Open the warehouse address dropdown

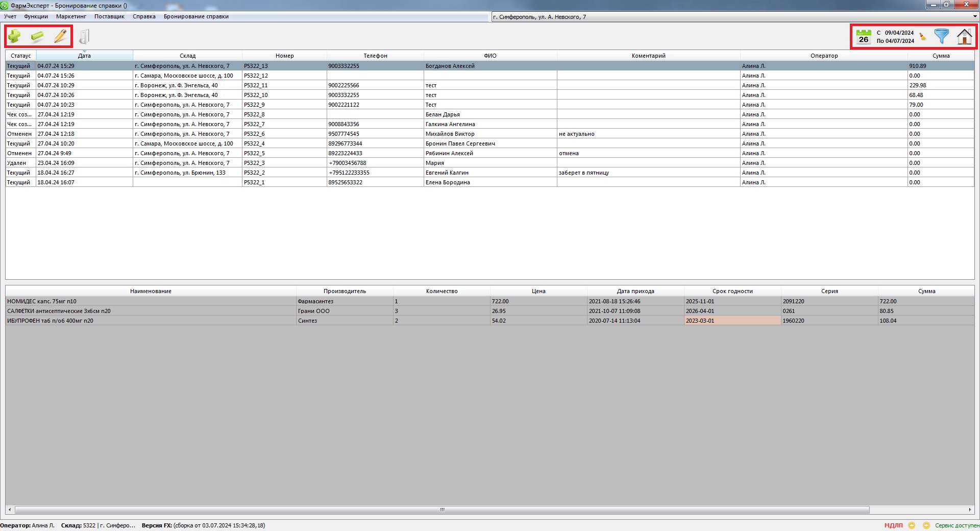coord(974,17)
